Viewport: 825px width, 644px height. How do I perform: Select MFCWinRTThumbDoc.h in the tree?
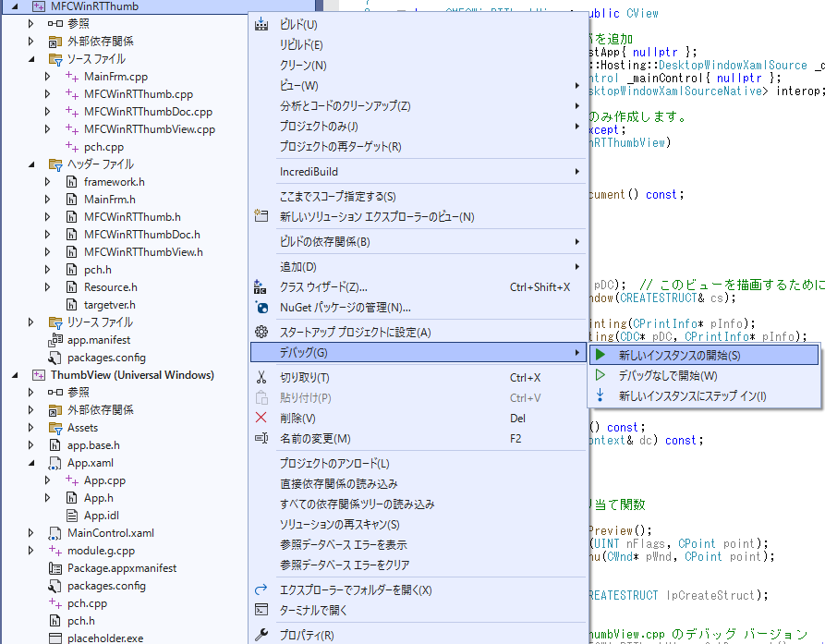(142, 234)
